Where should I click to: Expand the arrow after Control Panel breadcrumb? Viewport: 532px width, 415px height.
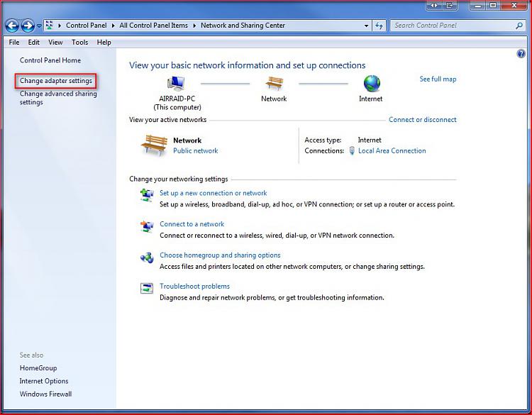point(113,26)
